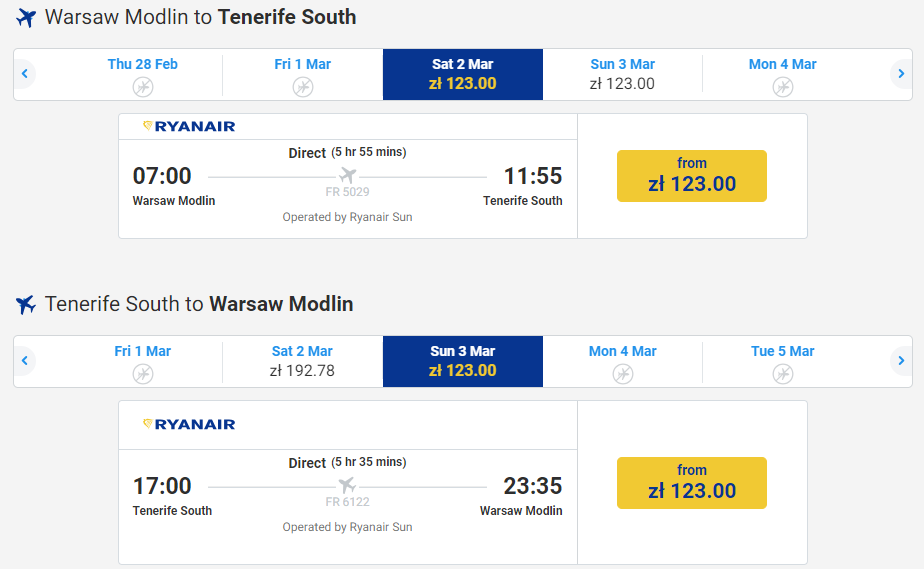Click the no-flight icon under outbound Fri 1 Mar
Viewport: 924px width, 569px height.
point(303,87)
